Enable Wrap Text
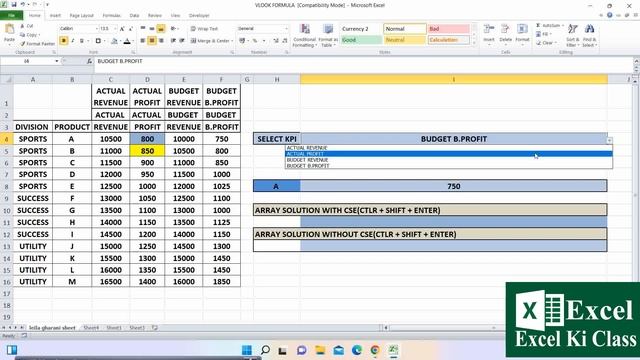The image size is (640, 360). point(204,29)
